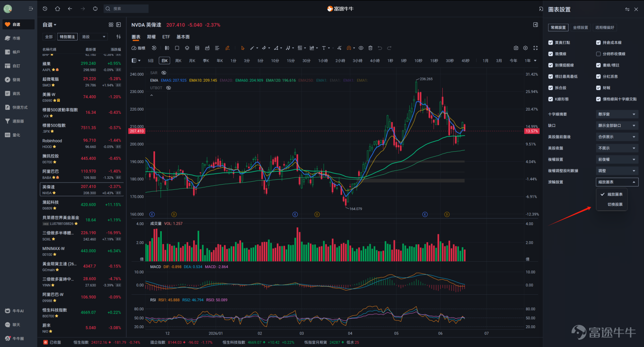Uncheck the 持倉成本線 checkbox
This screenshot has height=347, width=644.
[599, 43]
